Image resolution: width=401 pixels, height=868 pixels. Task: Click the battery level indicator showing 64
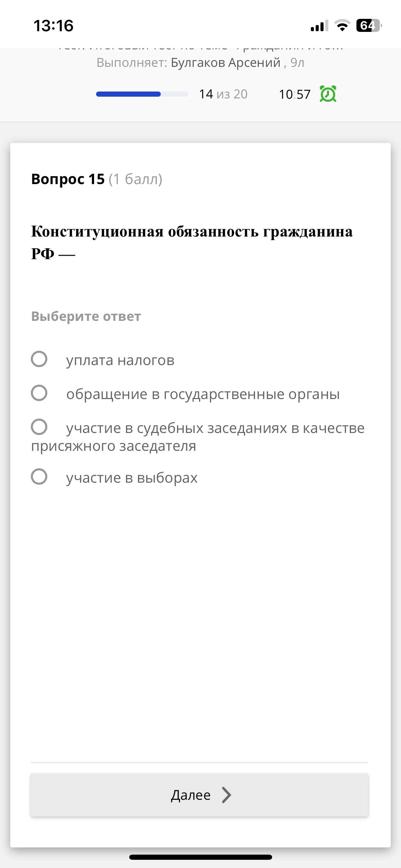368,25
